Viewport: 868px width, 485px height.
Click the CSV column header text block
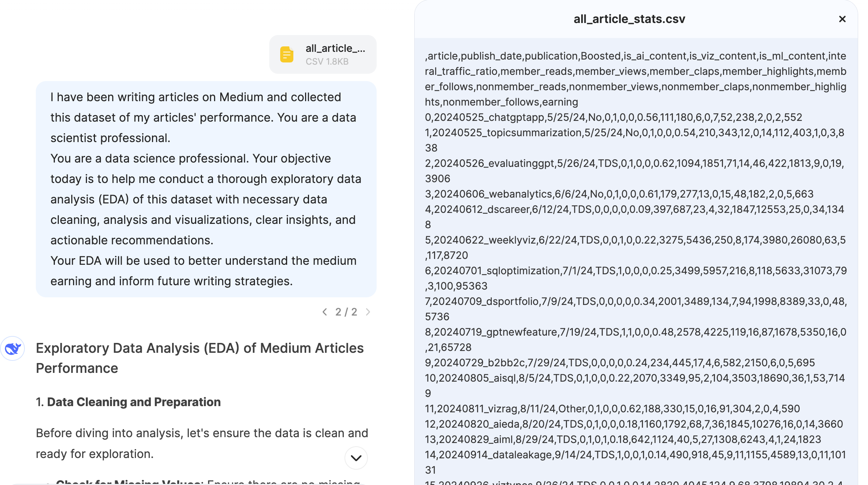(636, 79)
